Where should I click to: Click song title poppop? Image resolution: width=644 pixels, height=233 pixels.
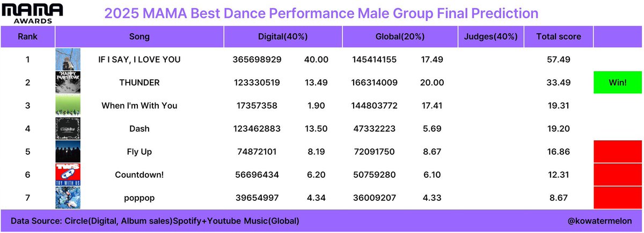click(x=140, y=198)
